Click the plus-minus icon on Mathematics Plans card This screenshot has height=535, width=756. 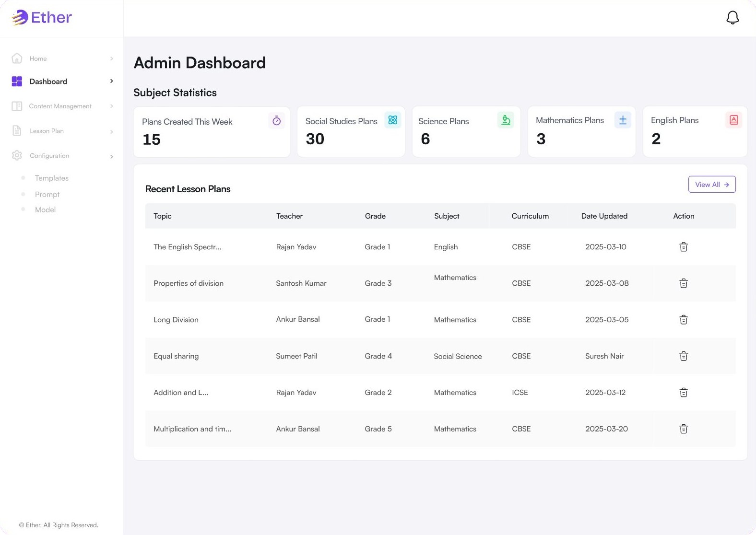click(623, 120)
